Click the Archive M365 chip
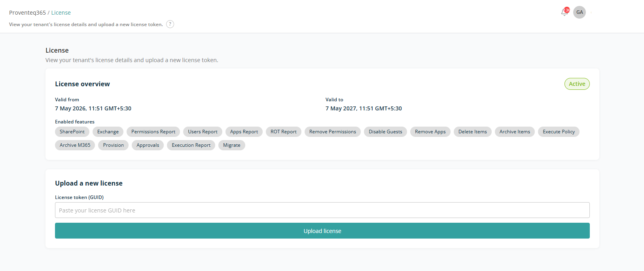Image resolution: width=644 pixels, height=271 pixels. point(75,145)
